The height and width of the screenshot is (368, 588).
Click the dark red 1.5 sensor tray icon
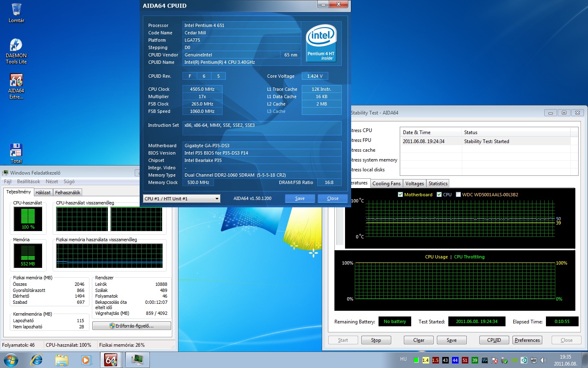[435, 360]
